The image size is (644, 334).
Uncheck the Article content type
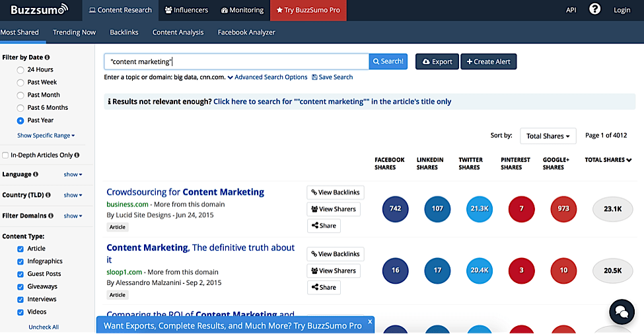point(20,249)
